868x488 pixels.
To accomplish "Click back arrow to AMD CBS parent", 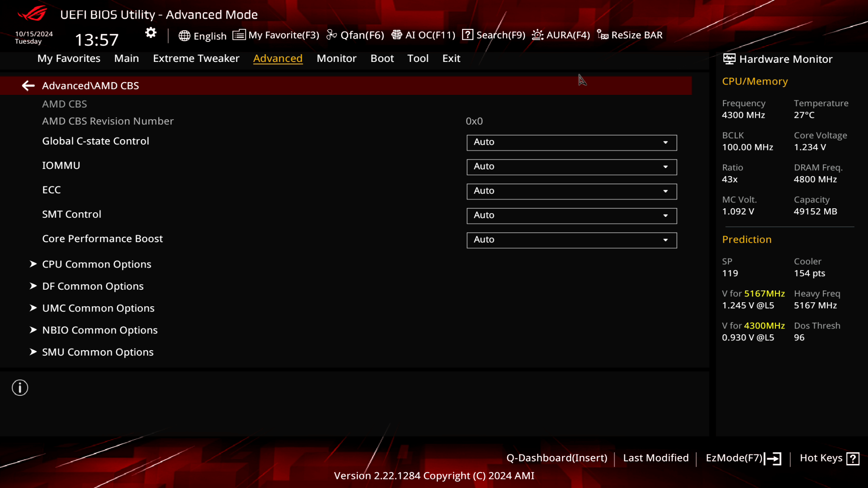I will pyautogui.click(x=28, y=85).
